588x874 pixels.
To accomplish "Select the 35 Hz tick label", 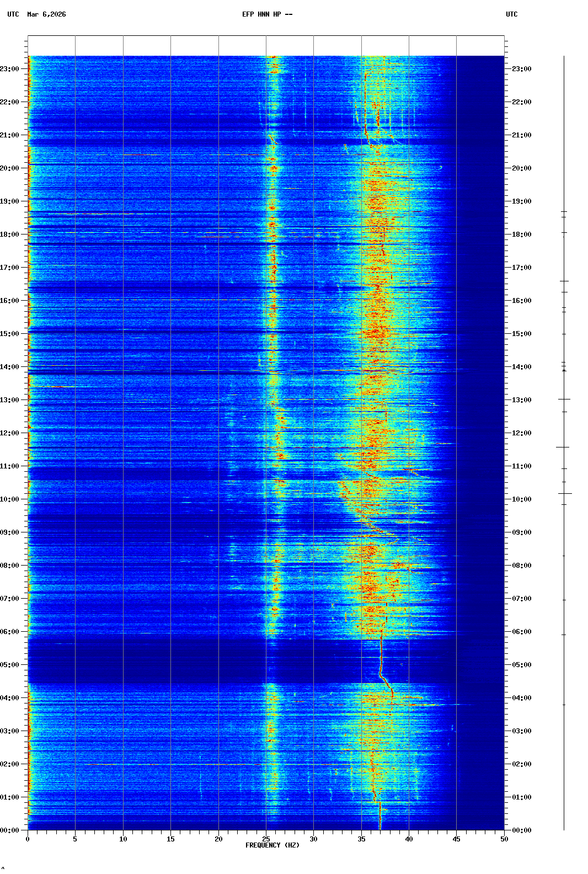I will coord(361,839).
